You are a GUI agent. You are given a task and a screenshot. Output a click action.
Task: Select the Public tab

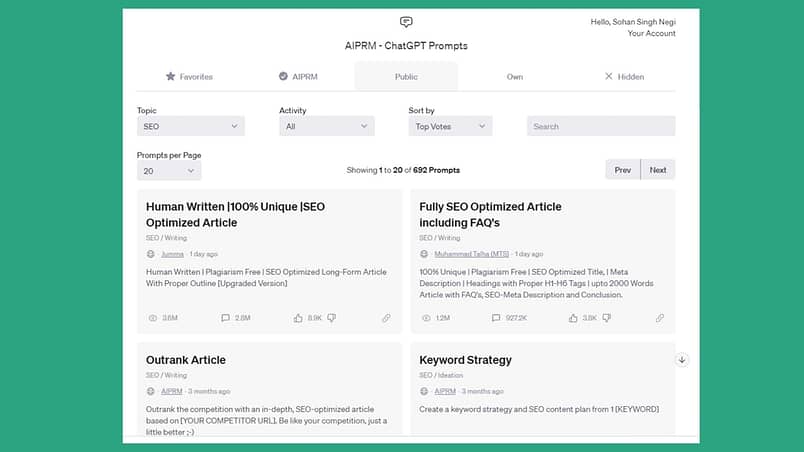pos(406,76)
